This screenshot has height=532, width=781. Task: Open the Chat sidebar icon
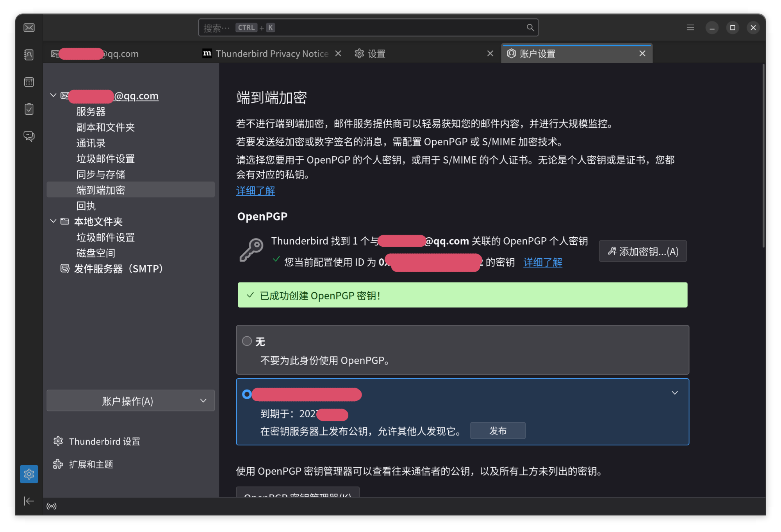pos(29,136)
